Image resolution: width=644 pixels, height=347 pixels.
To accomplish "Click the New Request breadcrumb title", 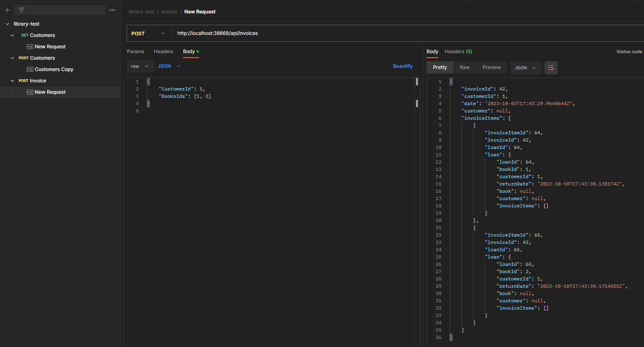I will pos(200,12).
